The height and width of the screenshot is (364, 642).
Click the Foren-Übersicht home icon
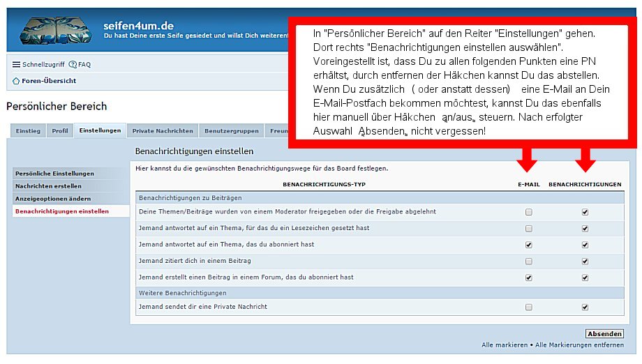[x=16, y=81]
